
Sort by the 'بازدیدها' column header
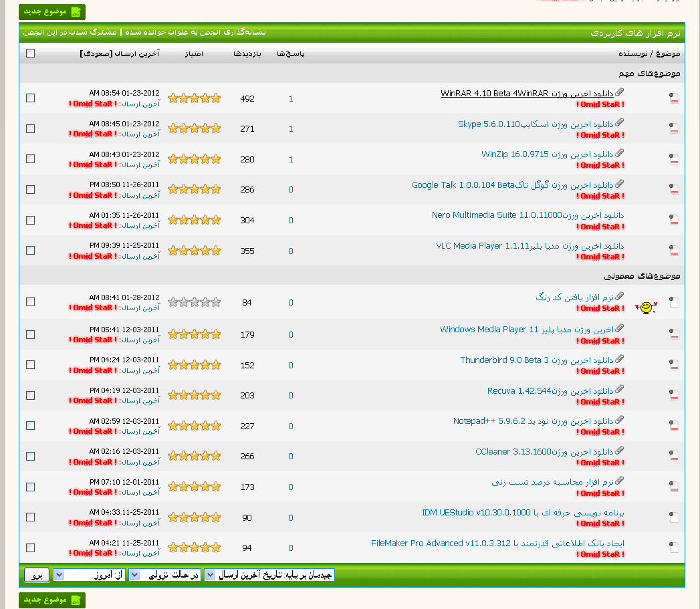click(247, 53)
